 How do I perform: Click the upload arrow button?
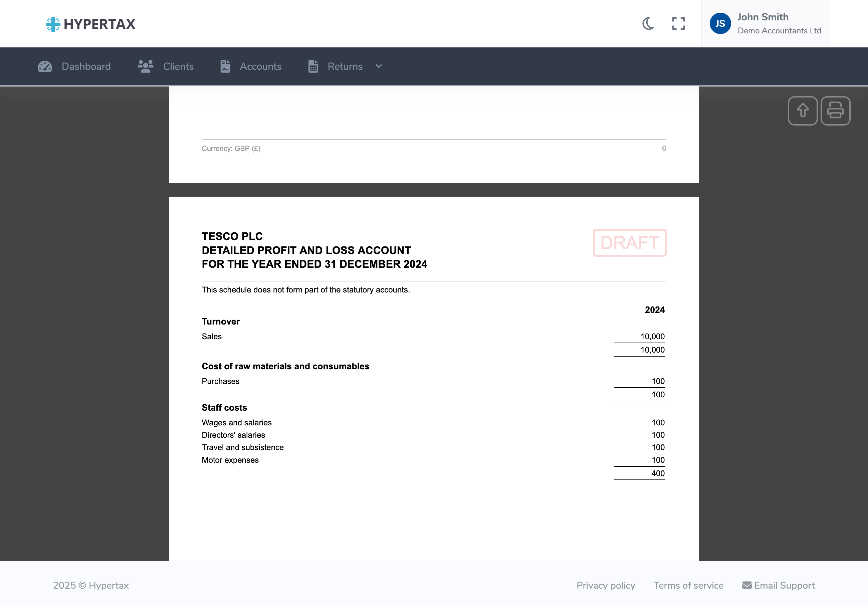pyautogui.click(x=803, y=111)
